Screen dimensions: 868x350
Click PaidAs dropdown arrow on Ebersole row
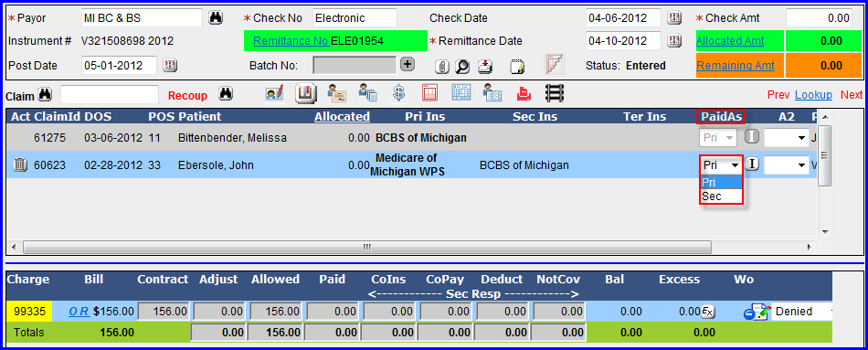point(736,165)
